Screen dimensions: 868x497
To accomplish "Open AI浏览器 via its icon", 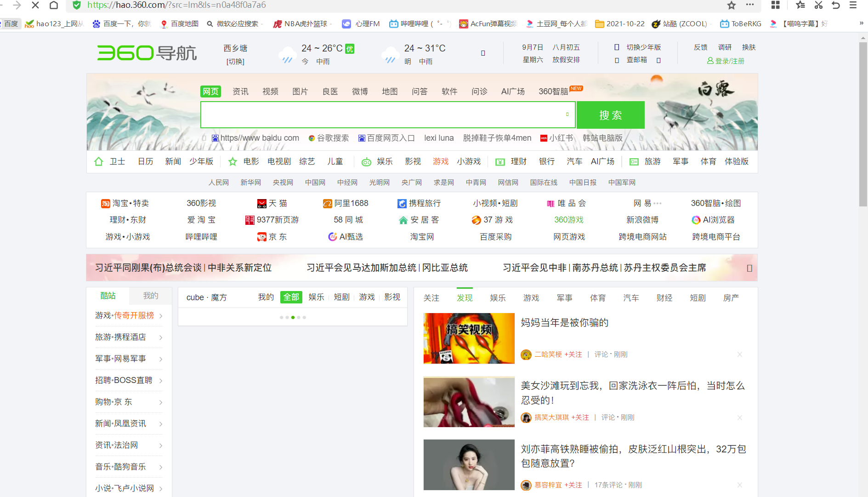I will pyautogui.click(x=696, y=220).
